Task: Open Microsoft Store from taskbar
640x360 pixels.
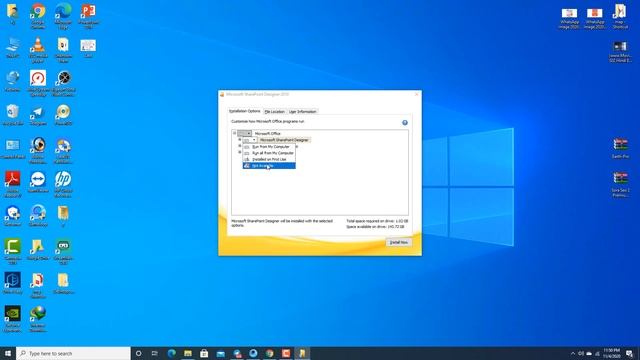Action: point(204,353)
